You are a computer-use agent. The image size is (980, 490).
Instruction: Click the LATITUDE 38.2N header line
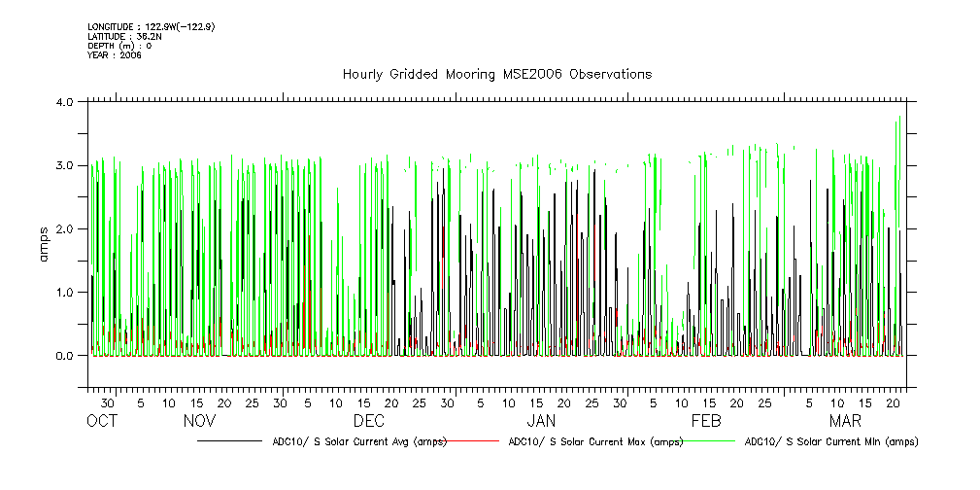pos(123,36)
